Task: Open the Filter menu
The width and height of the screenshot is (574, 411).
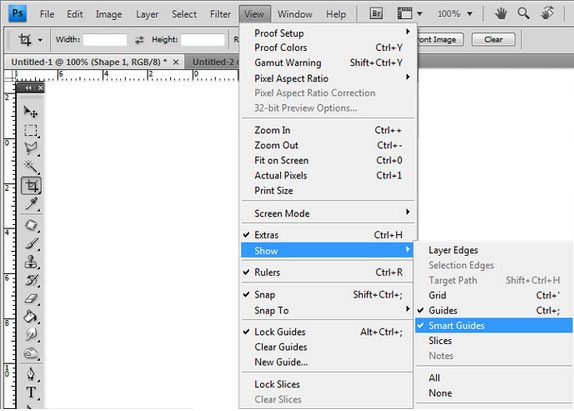Action: click(220, 14)
